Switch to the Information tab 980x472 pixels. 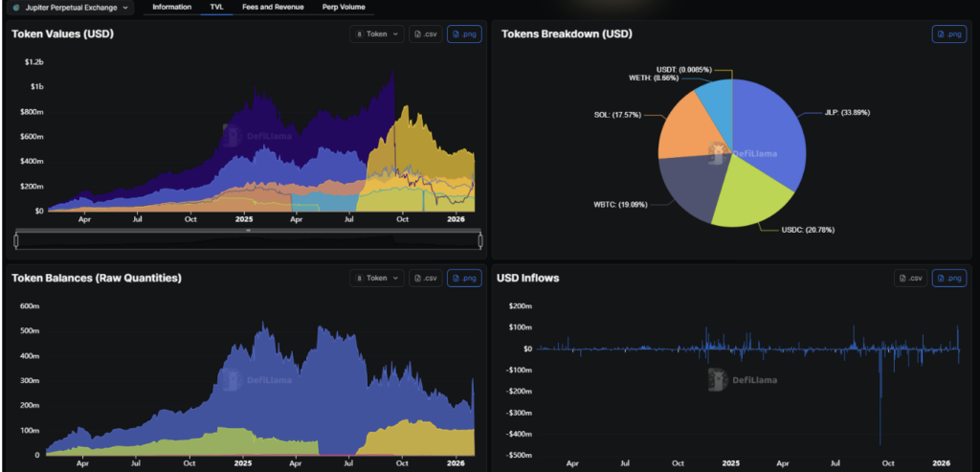(x=172, y=8)
